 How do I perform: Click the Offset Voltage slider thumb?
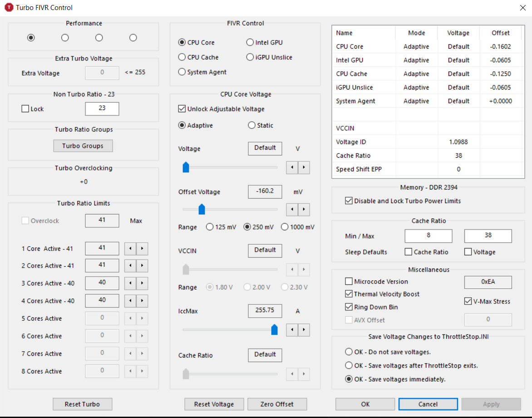(202, 209)
